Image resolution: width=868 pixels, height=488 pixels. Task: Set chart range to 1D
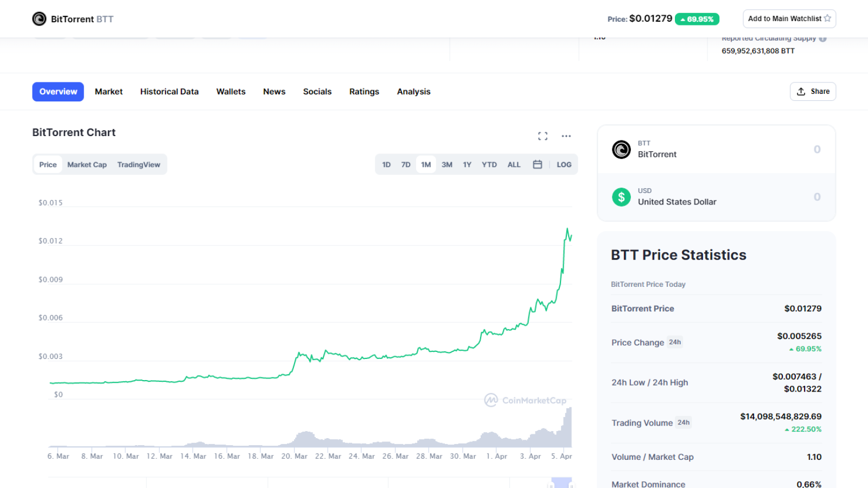click(386, 164)
